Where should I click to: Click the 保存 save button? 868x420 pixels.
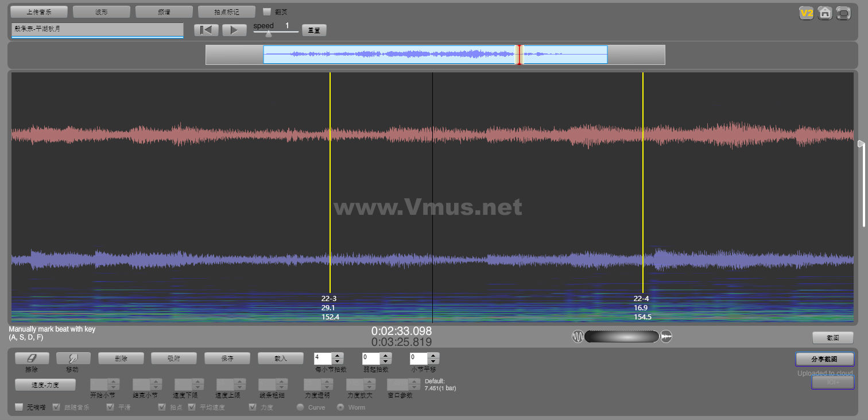click(x=227, y=358)
